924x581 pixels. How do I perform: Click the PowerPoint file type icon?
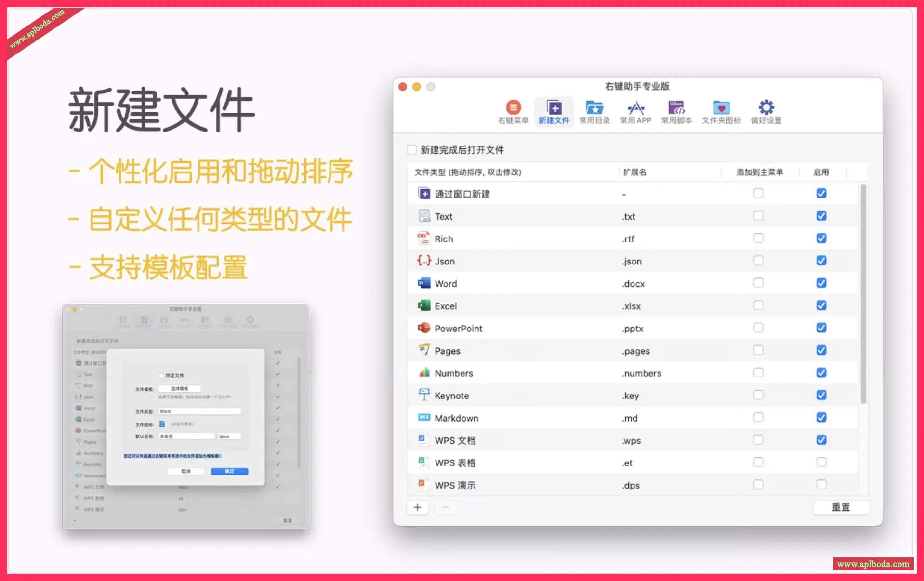(x=424, y=328)
